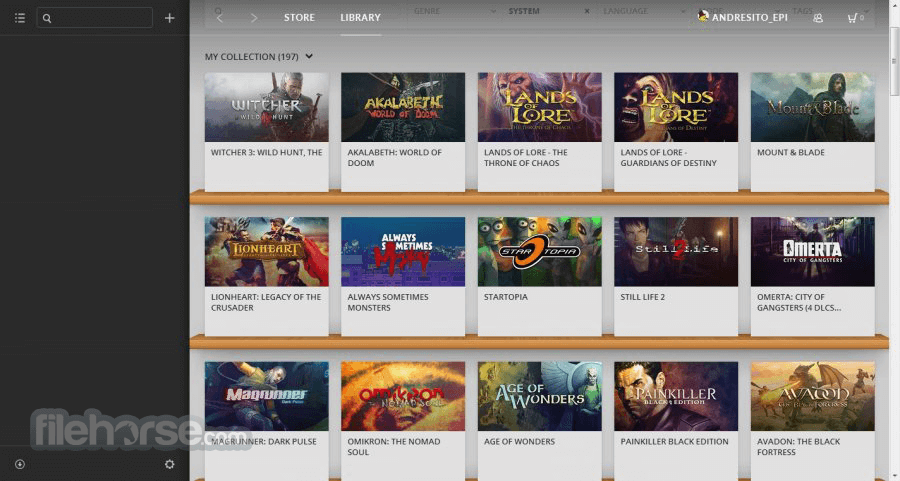Expand the MY COLLECTION (197) dropdown
This screenshot has width=900, height=481.
tap(259, 56)
